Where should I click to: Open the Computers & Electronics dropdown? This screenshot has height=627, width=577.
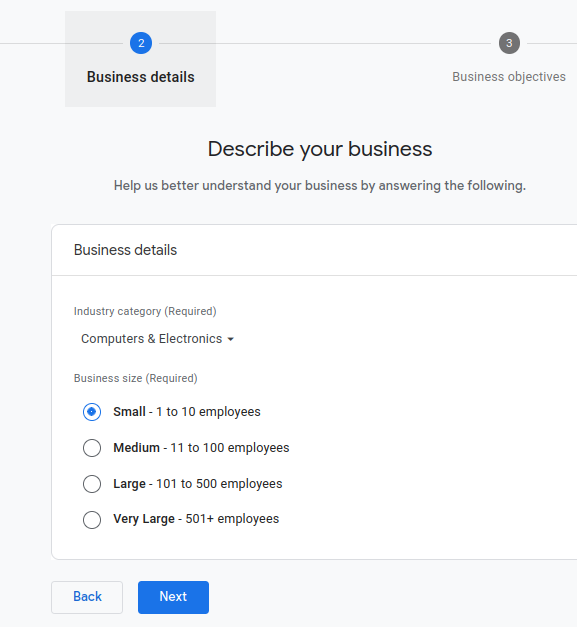click(x=157, y=339)
